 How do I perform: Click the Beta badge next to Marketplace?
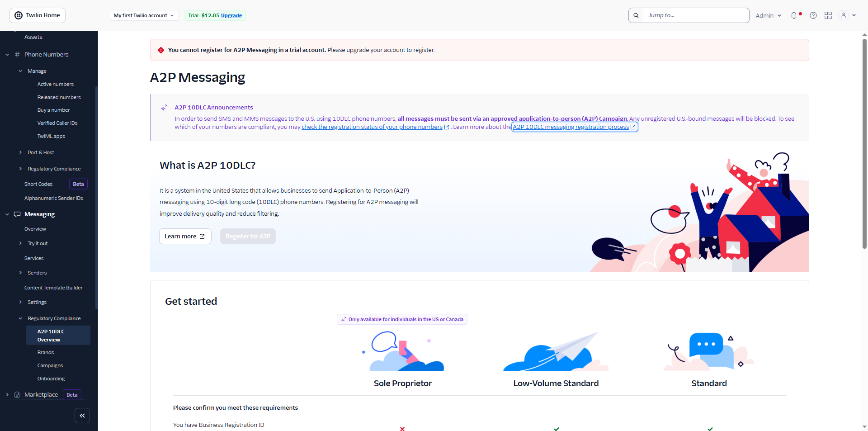tap(72, 395)
